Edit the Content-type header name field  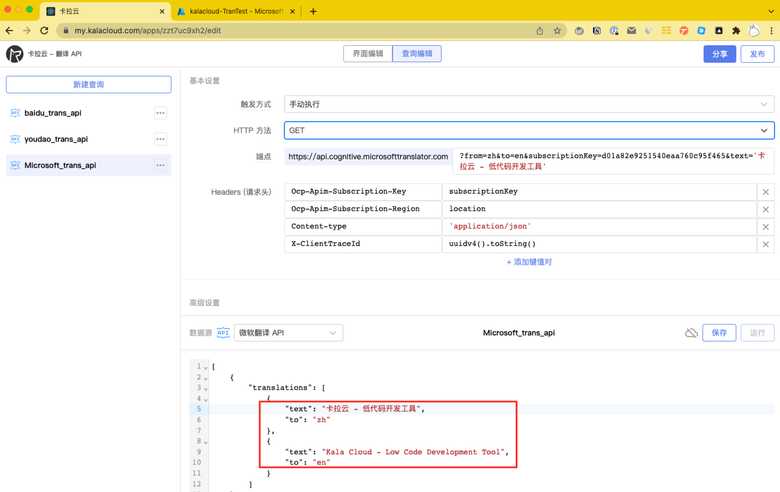(x=363, y=226)
